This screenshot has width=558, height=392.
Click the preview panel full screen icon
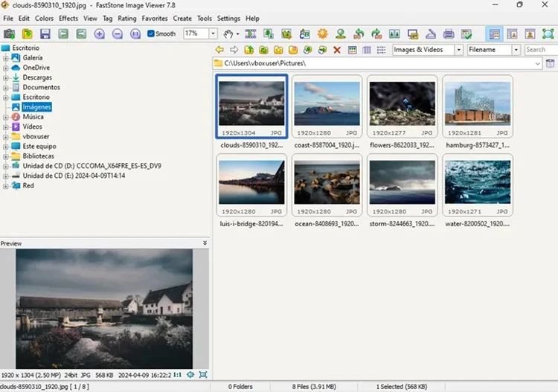pos(203,375)
